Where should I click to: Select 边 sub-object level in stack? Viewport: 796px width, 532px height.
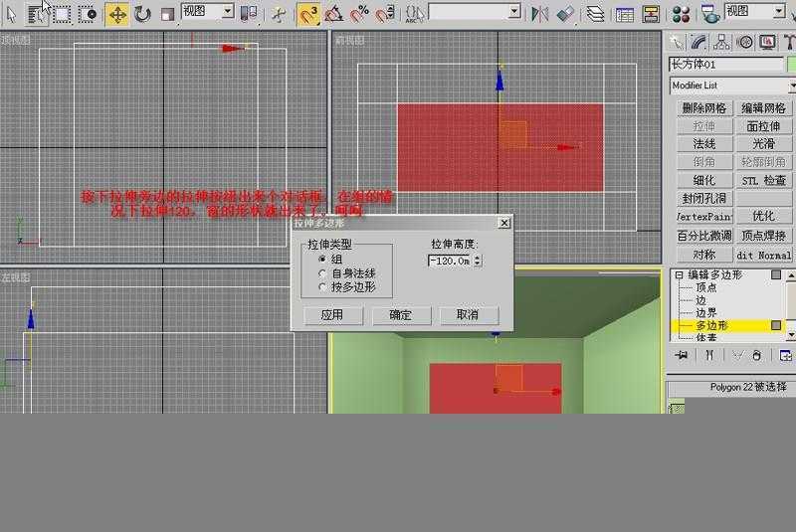pyautogui.click(x=700, y=300)
